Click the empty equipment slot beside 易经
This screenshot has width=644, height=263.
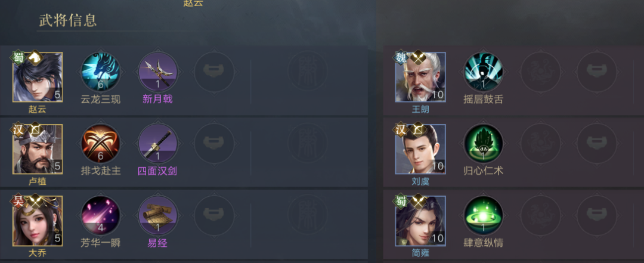pyautogui.click(x=215, y=216)
